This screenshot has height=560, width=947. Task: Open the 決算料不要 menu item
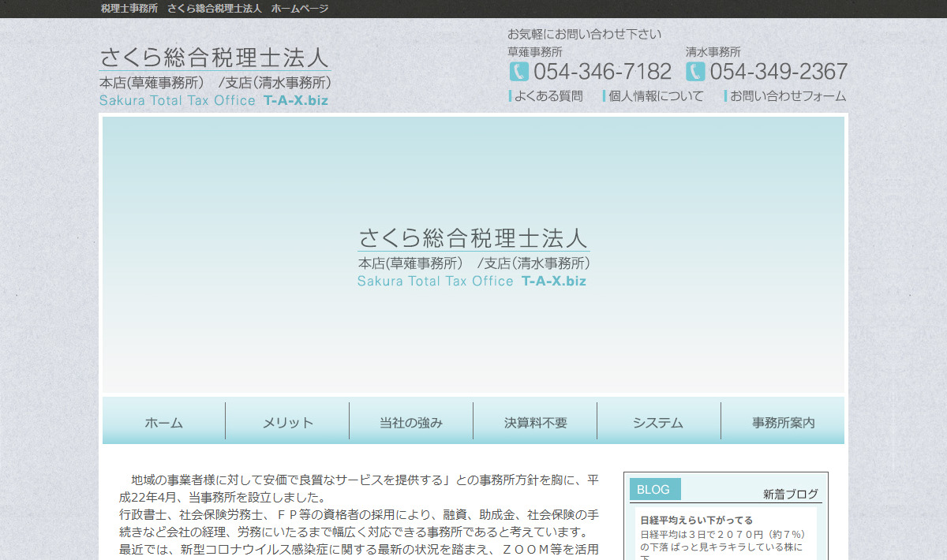(x=535, y=422)
